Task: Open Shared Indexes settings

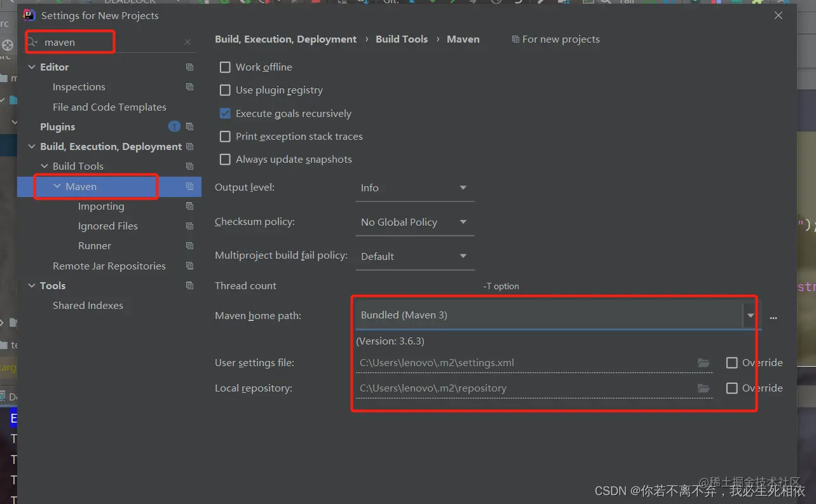Action: point(88,305)
